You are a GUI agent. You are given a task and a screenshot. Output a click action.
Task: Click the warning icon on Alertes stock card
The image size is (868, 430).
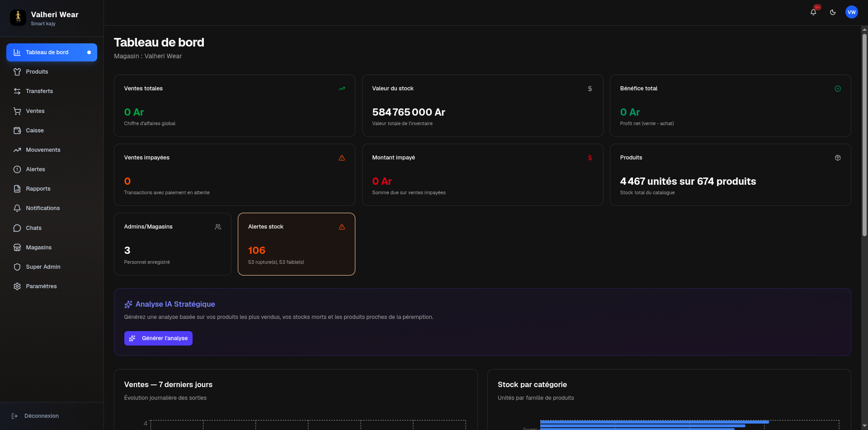[x=342, y=227]
